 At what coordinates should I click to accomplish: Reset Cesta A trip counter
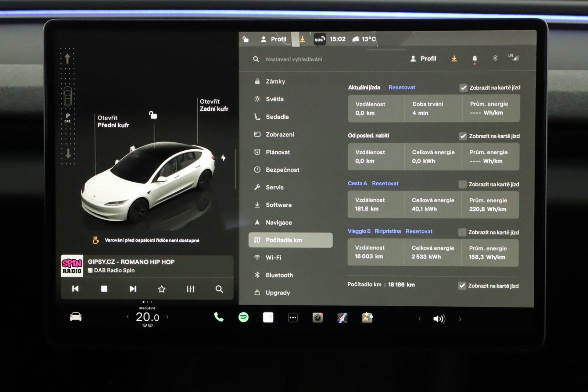385,183
